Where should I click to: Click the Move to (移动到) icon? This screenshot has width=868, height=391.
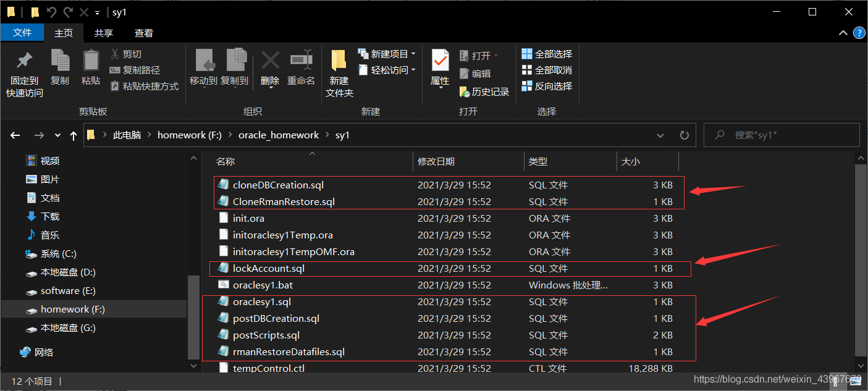tap(204, 61)
